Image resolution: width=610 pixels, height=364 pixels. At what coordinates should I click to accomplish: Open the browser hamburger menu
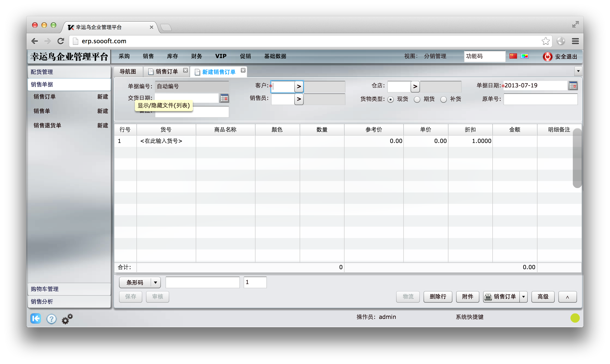tap(575, 41)
